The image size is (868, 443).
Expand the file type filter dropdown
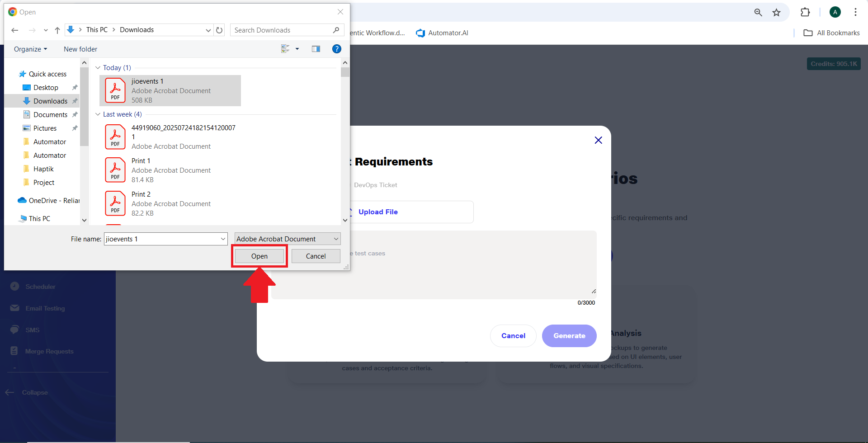(335, 239)
